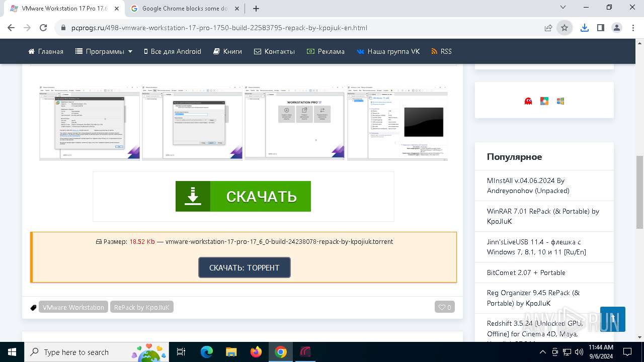The image size is (644, 362).
Task: Reload the current page
Action: coord(43,28)
